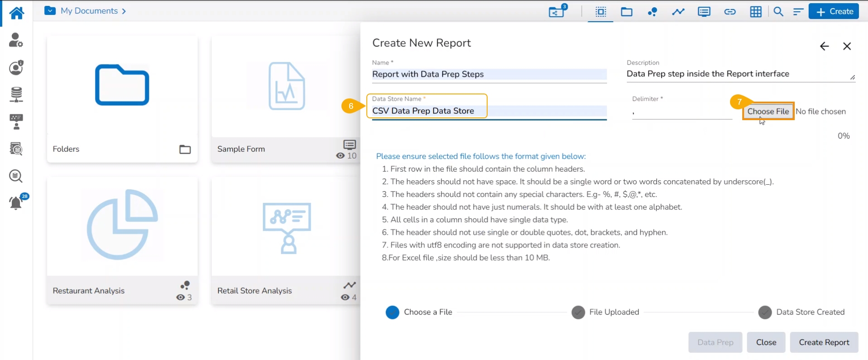Image resolution: width=868 pixels, height=360 pixels.
Task: Open the sort options icon in toolbar
Action: (x=798, y=12)
